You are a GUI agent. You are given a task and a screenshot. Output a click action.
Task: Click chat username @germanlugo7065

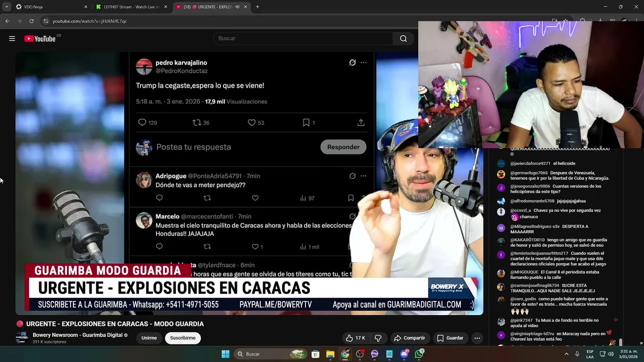click(x=529, y=173)
